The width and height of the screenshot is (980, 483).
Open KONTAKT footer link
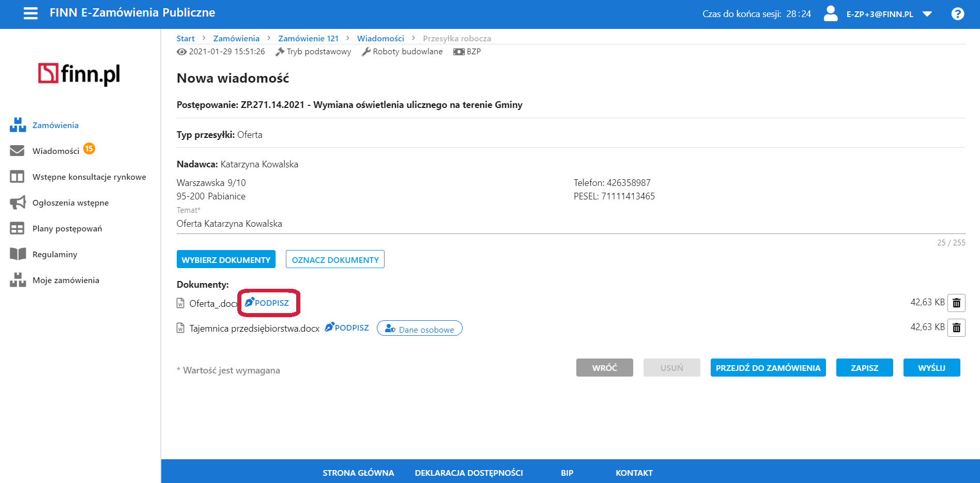point(634,473)
